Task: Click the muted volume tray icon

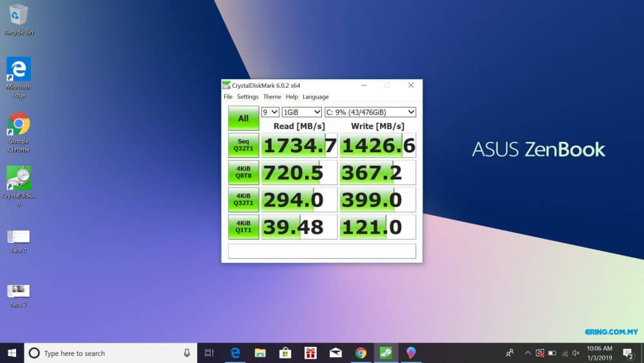Action: [x=576, y=353]
